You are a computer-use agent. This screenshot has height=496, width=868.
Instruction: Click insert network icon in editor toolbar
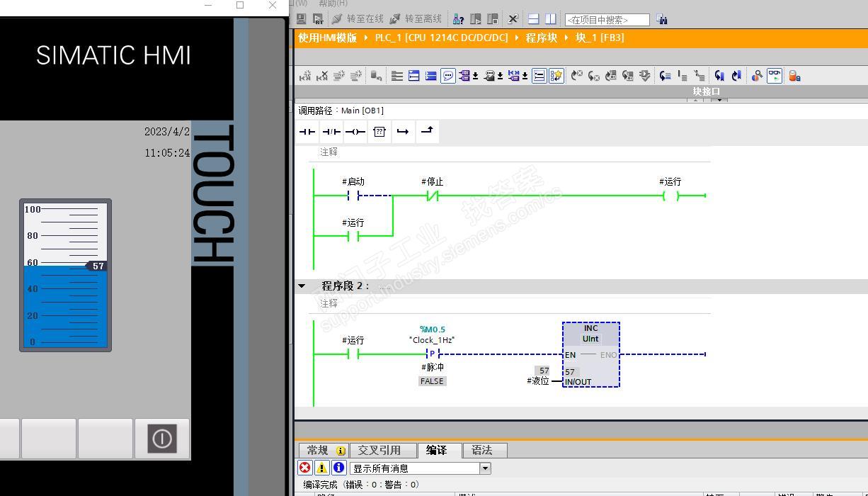[305, 76]
